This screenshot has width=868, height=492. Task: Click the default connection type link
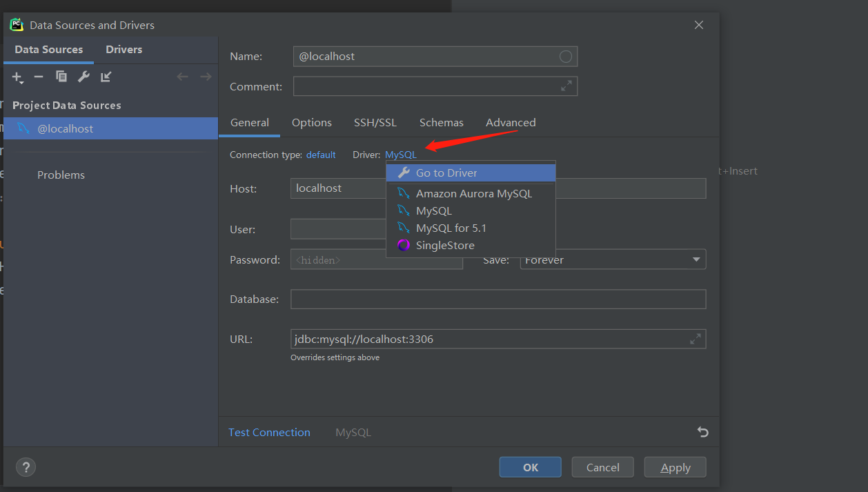[x=321, y=155]
